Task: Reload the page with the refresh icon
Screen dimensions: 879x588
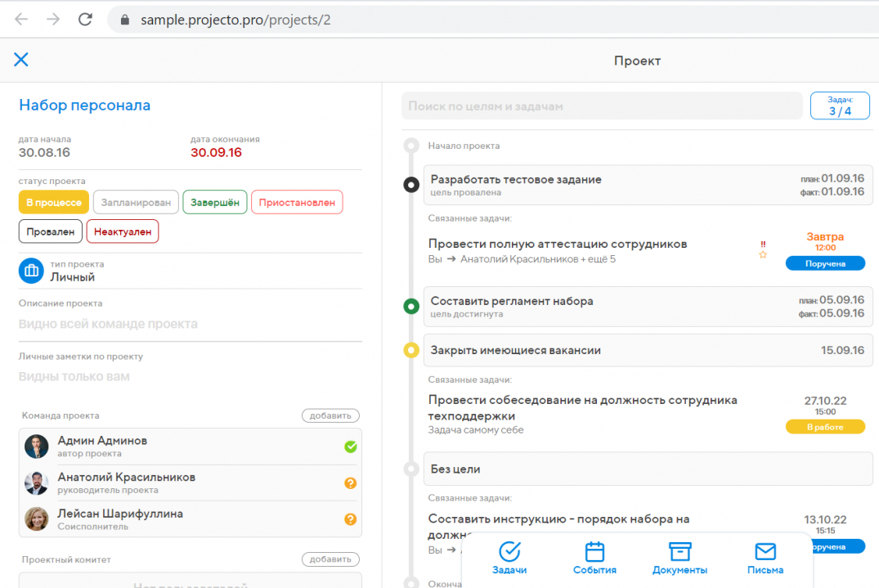Action: pos(85,20)
